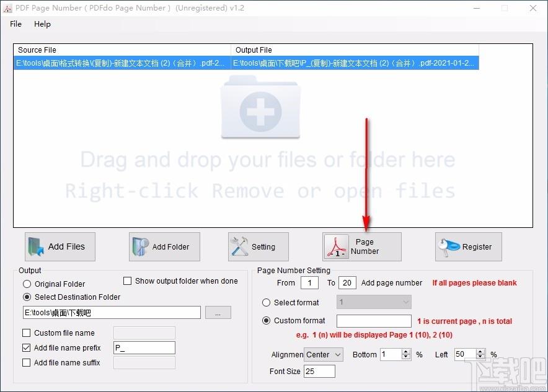The height and width of the screenshot is (392, 548).
Task: Decrease the Left percentage with down arrow
Action: click(x=480, y=357)
